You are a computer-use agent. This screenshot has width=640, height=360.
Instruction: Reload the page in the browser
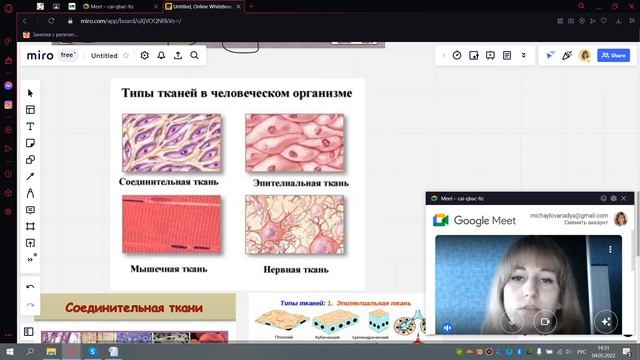(51, 21)
